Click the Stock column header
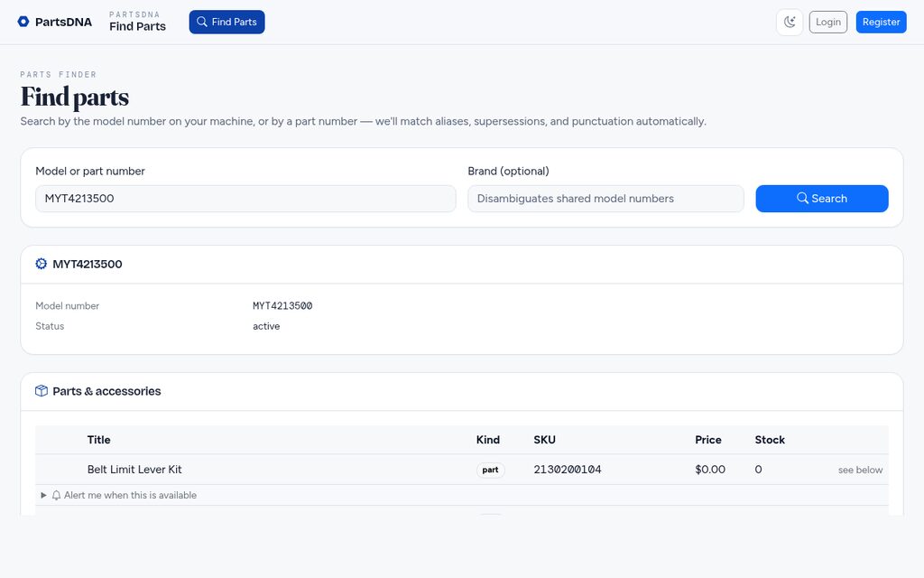Image resolution: width=924 pixels, height=578 pixels. tap(770, 440)
